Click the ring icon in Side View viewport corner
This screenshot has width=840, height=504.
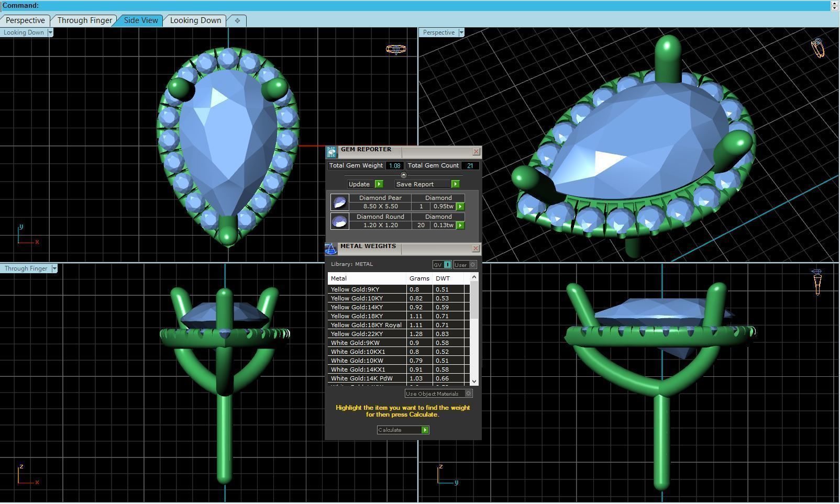[x=817, y=282]
